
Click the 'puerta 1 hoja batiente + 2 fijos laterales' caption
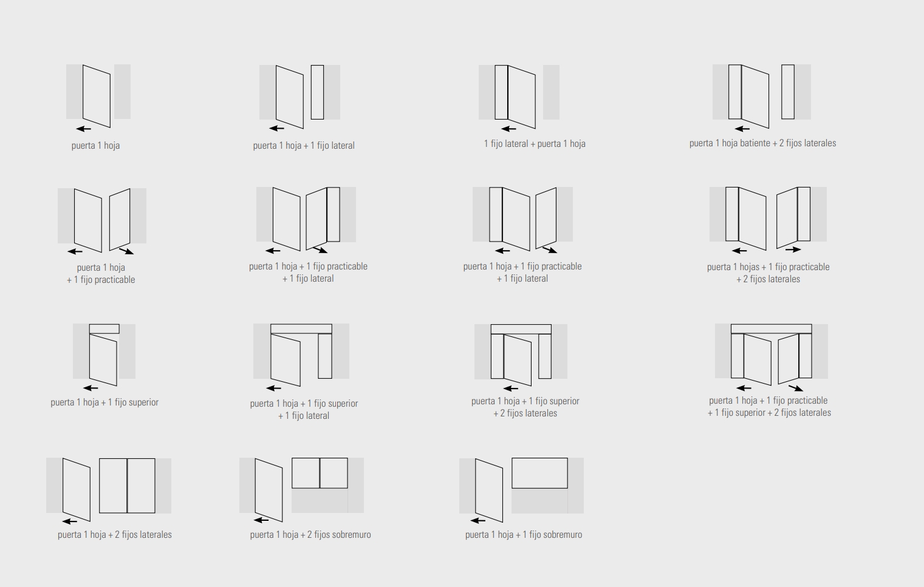point(762,143)
